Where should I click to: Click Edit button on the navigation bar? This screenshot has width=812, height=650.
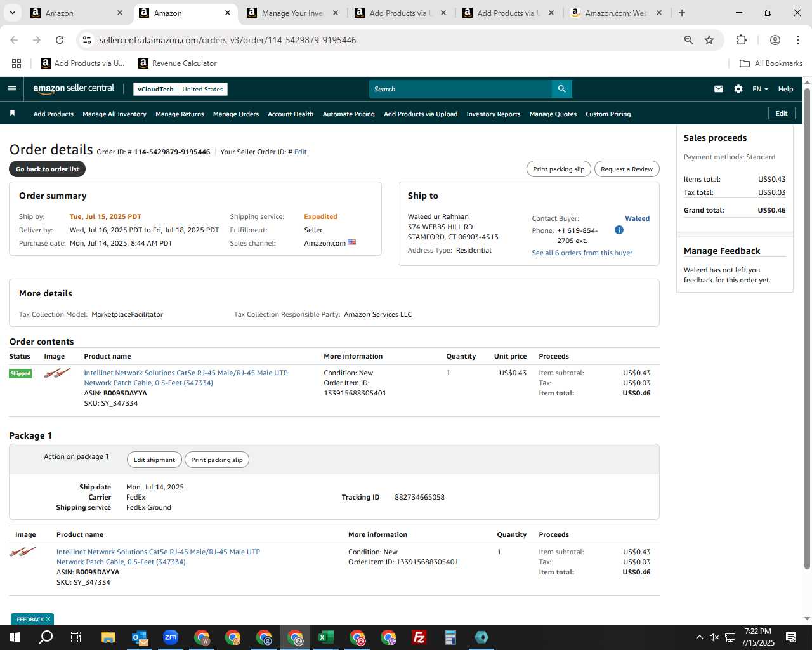782,113
